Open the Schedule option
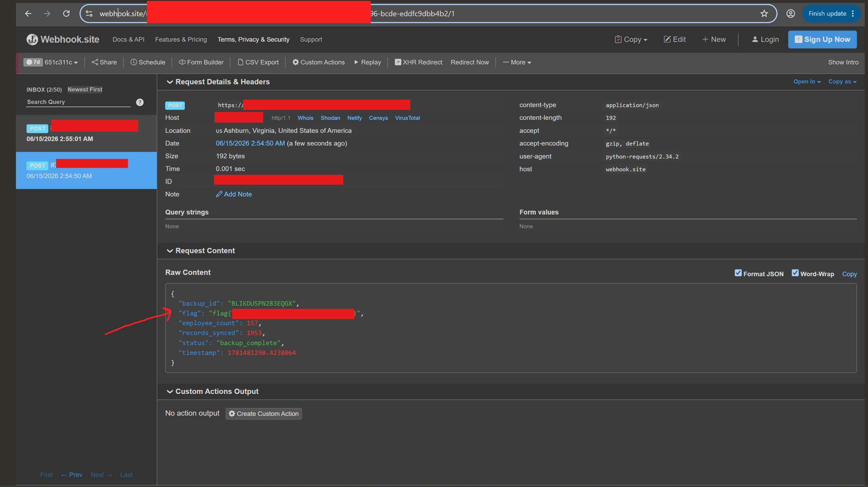This screenshot has height=487, width=868. (148, 62)
